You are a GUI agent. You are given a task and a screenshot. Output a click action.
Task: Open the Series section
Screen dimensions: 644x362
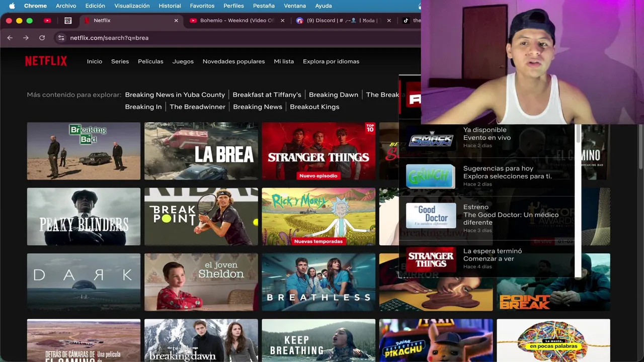(120, 61)
